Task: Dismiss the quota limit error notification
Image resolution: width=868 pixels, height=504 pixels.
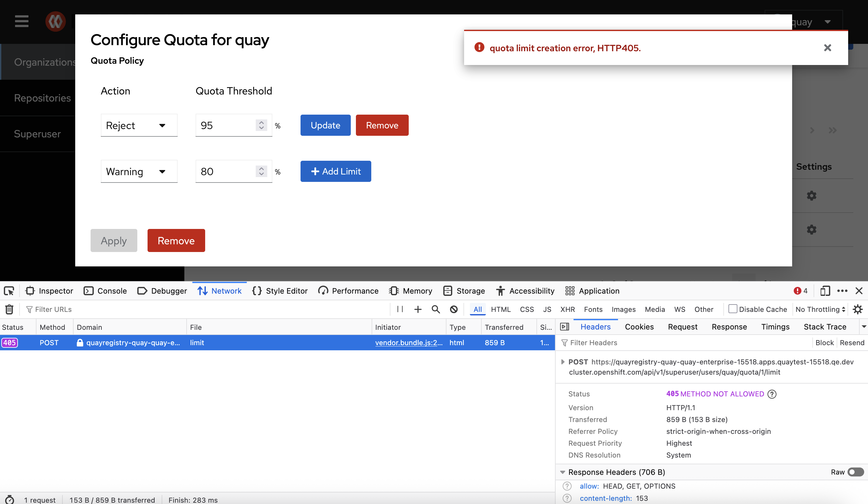Action: pos(827,48)
